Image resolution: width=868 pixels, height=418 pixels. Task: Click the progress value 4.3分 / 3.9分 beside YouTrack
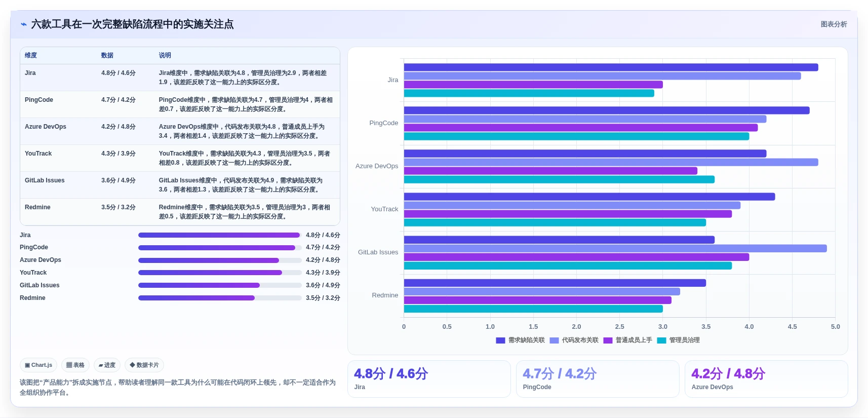click(323, 273)
